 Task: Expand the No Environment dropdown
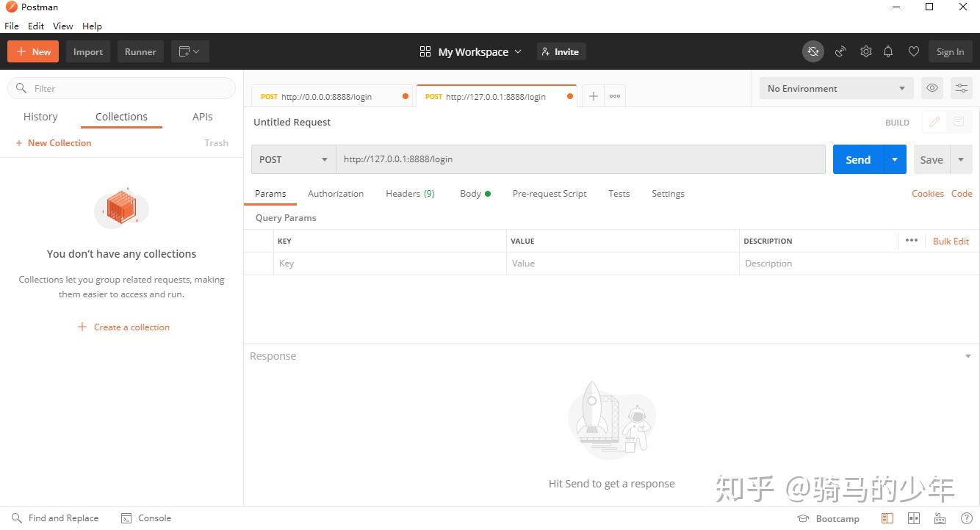click(x=836, y=88)
